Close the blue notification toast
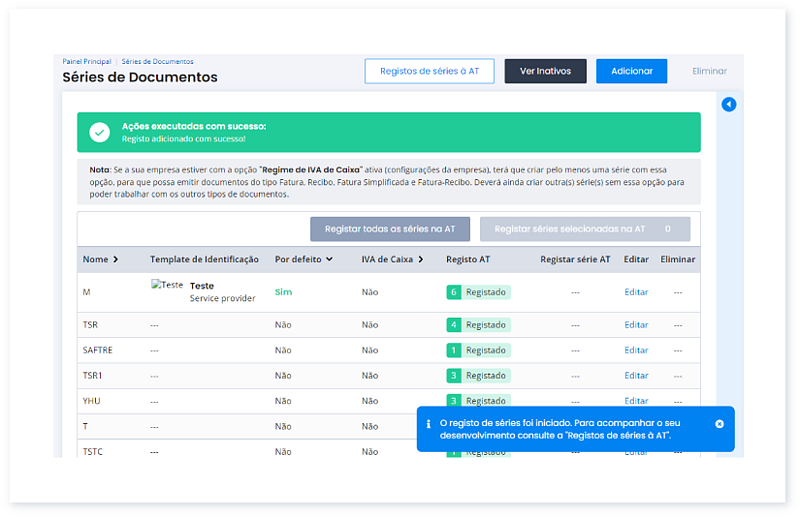800x517 pixels. click(719, 424)
